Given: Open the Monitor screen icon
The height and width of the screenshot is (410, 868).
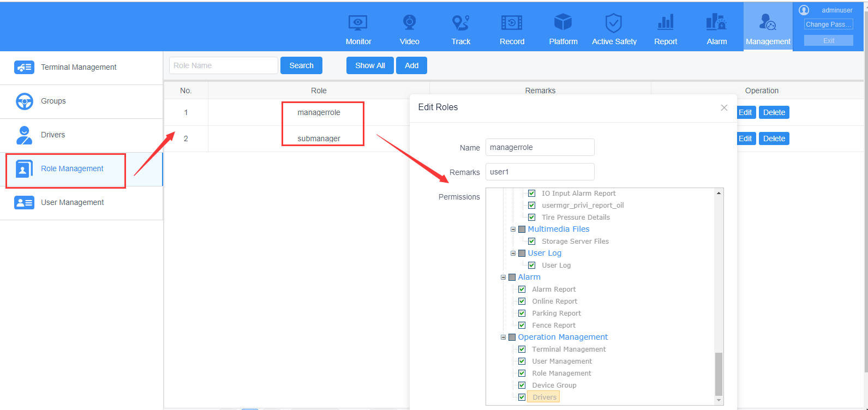Looking at the screenshot, I should (358, 23).
